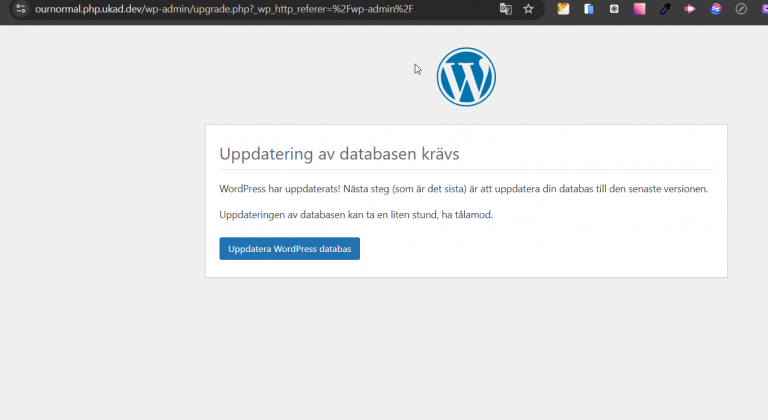This screenshot has height=420, width=768.
Task: Click the 'ha tålamod' paragraph text
Action: (356, 215)
